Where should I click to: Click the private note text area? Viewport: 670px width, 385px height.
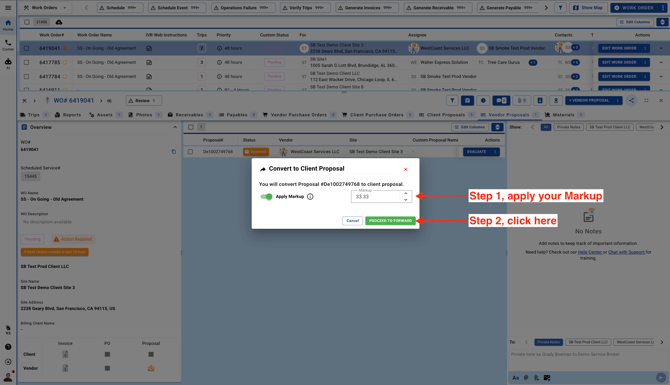tap(588, 359)
